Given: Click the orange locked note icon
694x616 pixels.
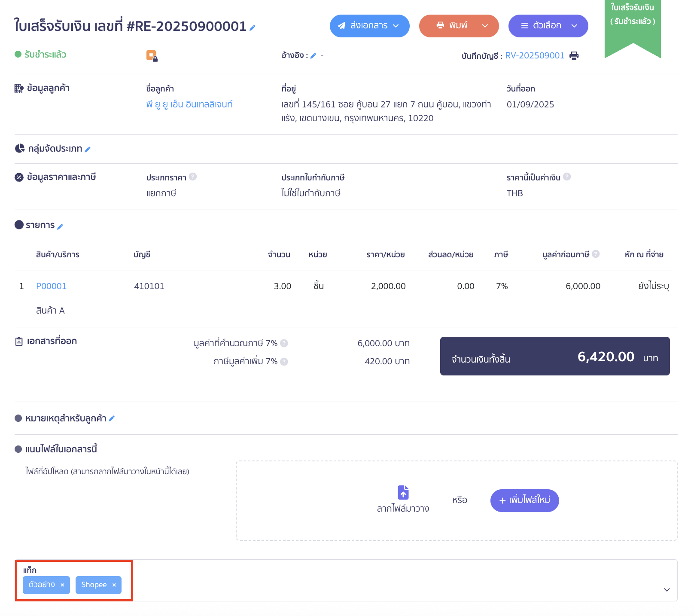Looking at the screenshot, I should click(x=152, y=56).
